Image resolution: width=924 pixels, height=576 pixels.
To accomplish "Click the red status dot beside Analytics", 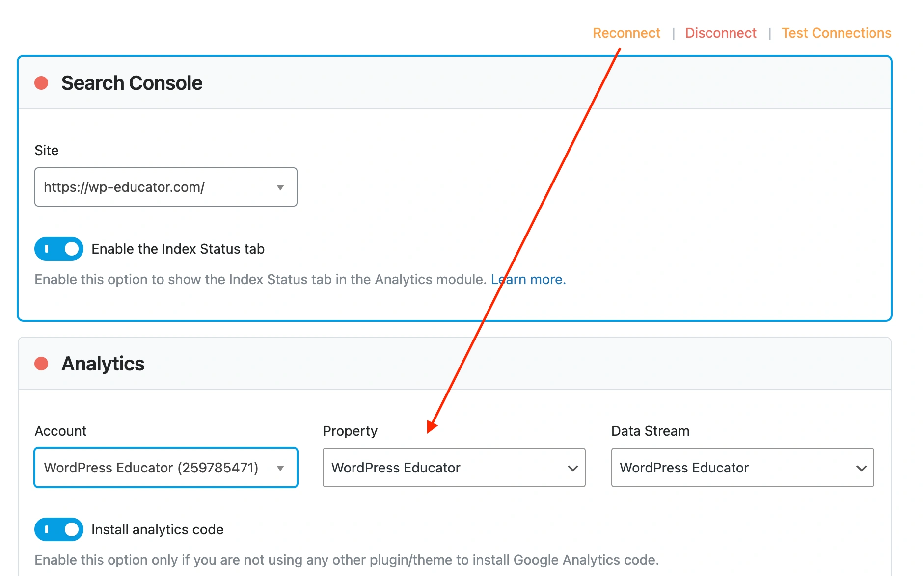I will 41,364.
